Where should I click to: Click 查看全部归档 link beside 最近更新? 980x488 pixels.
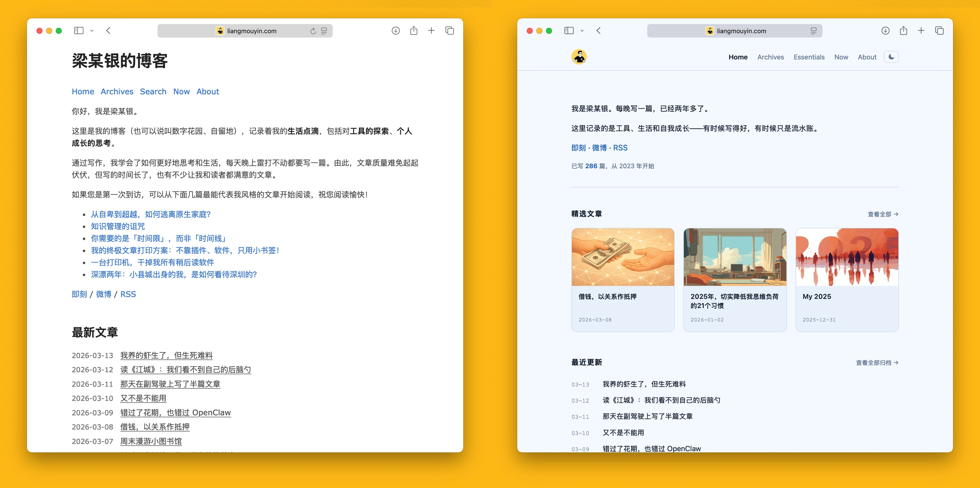point(877,363)
